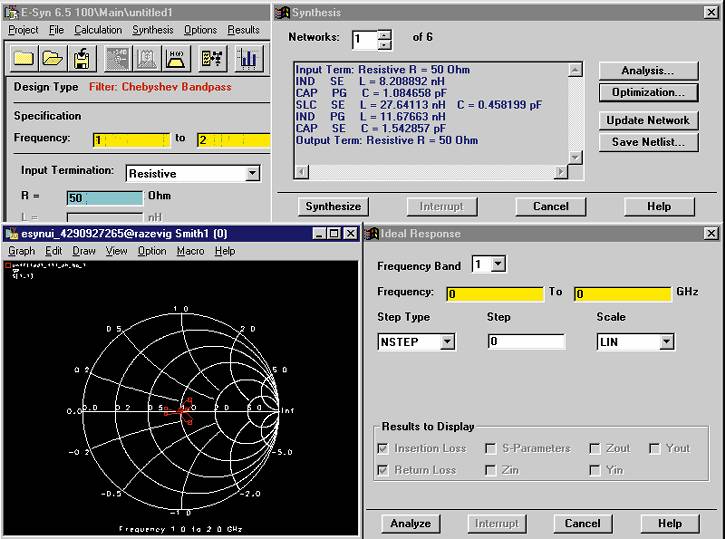
Task: Click the Optimization... button
Action: [648, 92]
